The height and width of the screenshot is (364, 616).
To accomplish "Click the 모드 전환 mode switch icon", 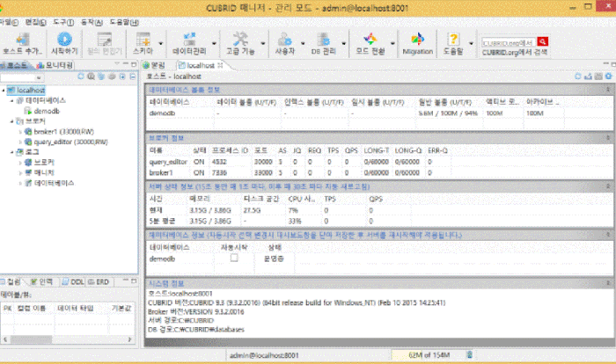I will 370,40.
